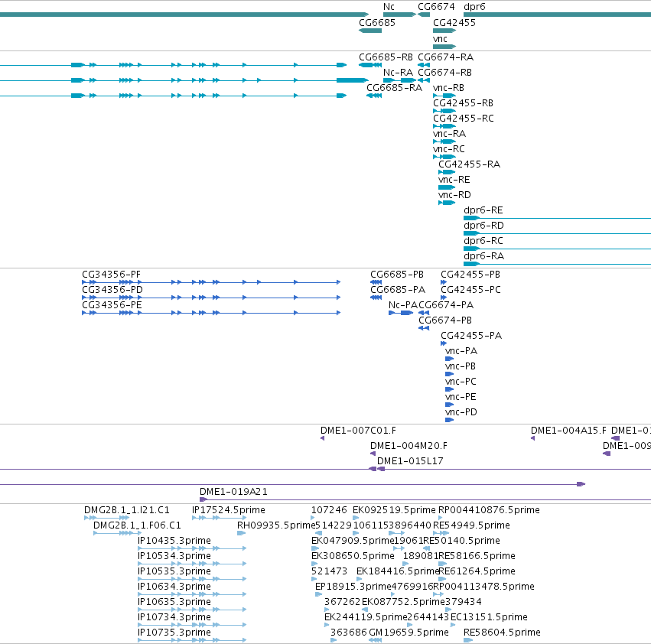Click protein CG6674-PB
This screenshot has width=651, height=644.
445,320
